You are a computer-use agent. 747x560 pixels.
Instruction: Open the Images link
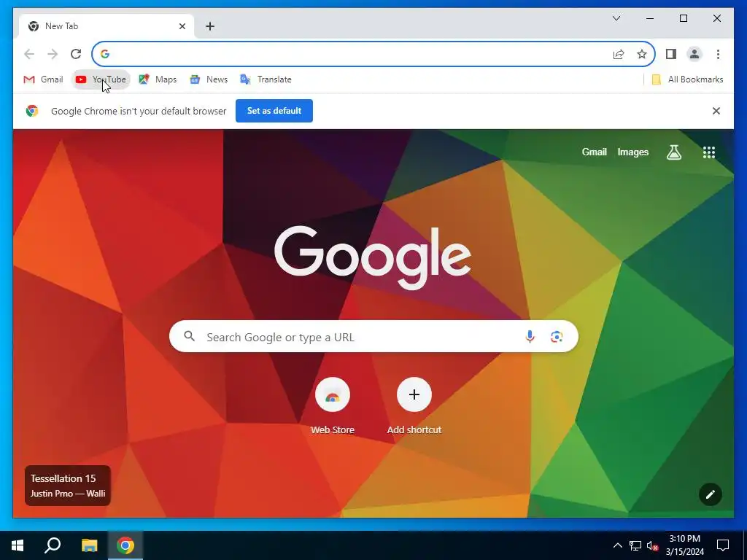632,152
